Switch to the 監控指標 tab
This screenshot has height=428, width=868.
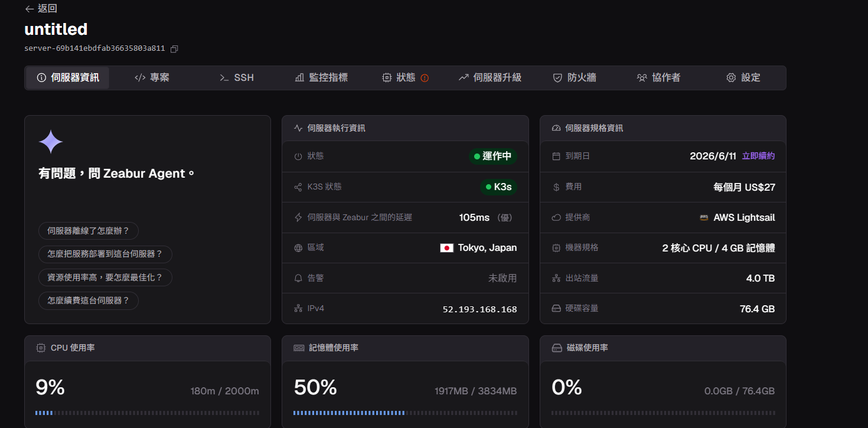point(321,78)
